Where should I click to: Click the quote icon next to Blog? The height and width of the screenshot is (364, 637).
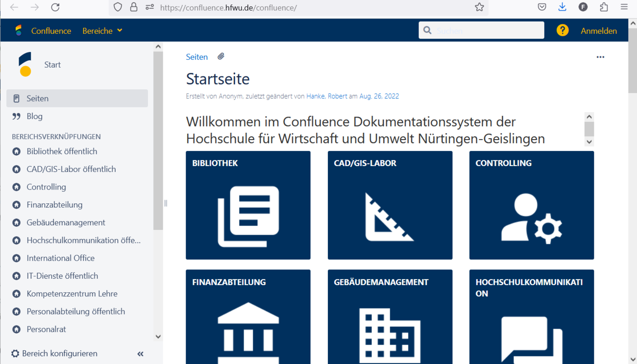coord(17,117)
